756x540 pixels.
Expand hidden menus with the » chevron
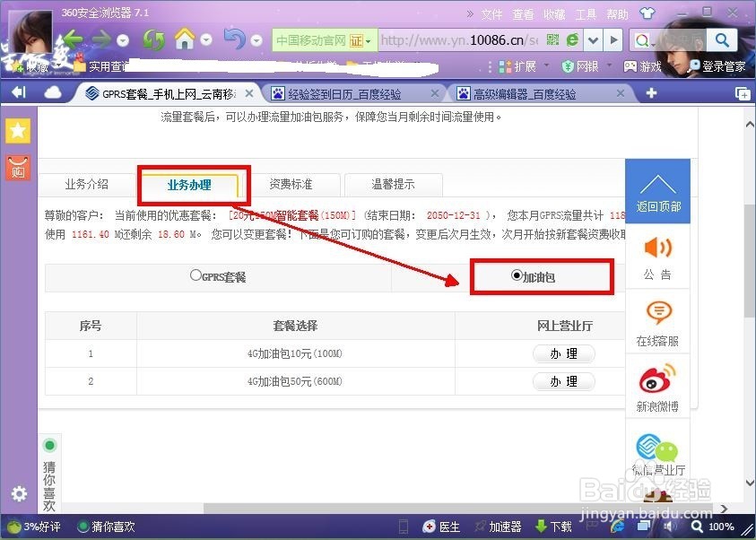tap(470, 14)
